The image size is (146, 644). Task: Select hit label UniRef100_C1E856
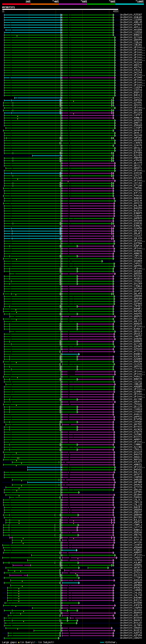131,20
